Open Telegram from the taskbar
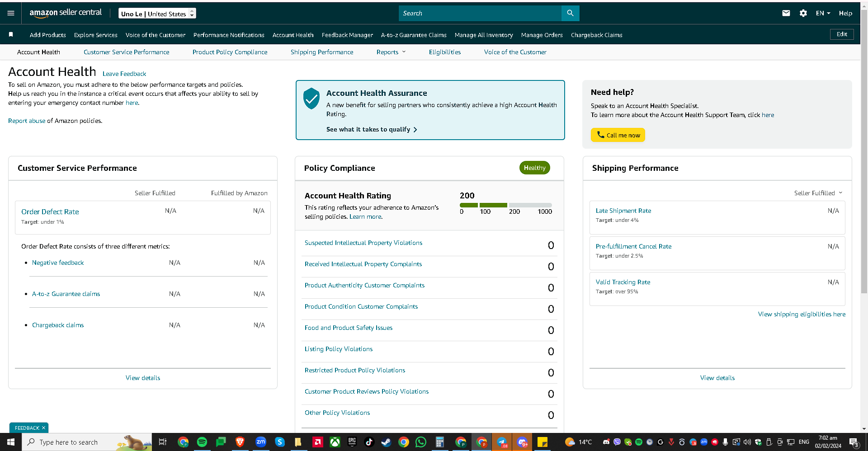Screen dimensions: 868x451 click(502, 442)
